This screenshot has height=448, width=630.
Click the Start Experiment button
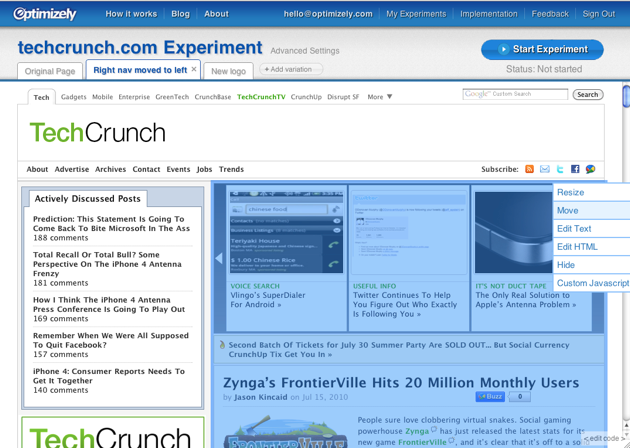[542, 49]
